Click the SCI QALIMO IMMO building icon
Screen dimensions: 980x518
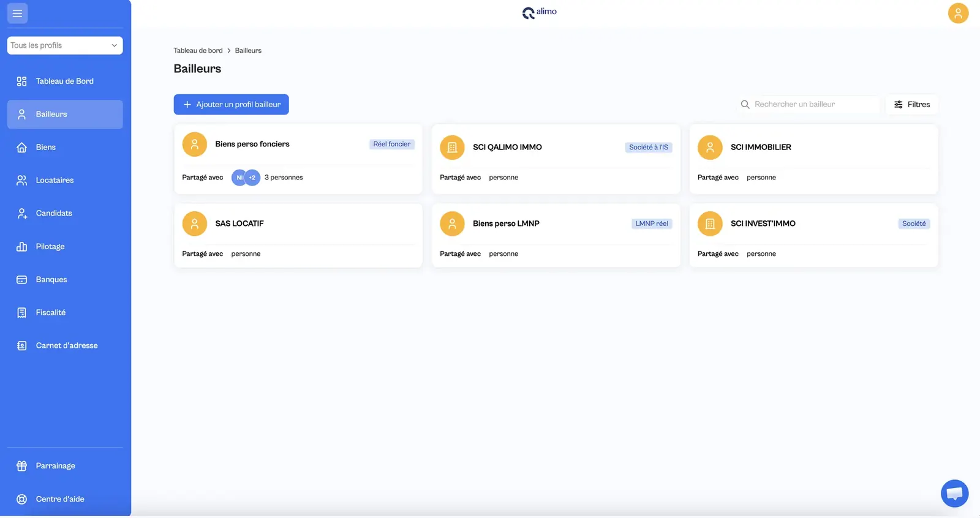(x=452, y=148)
